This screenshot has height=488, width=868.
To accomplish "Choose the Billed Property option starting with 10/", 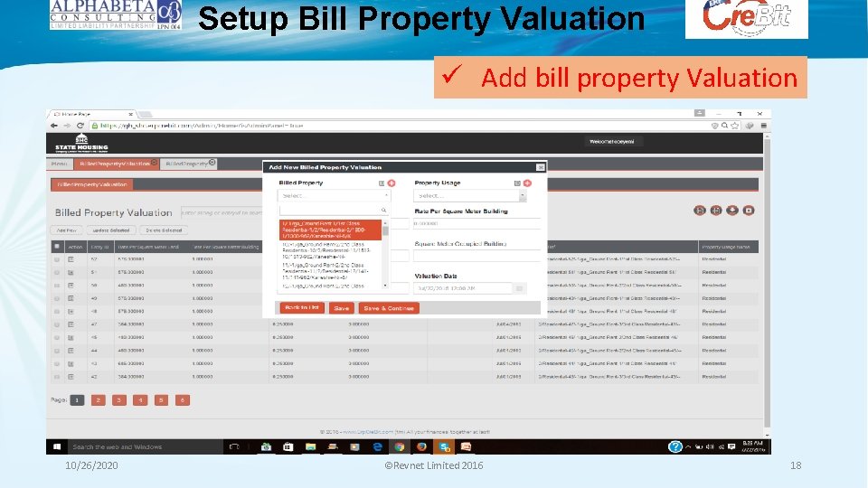I will click(330, 250).
